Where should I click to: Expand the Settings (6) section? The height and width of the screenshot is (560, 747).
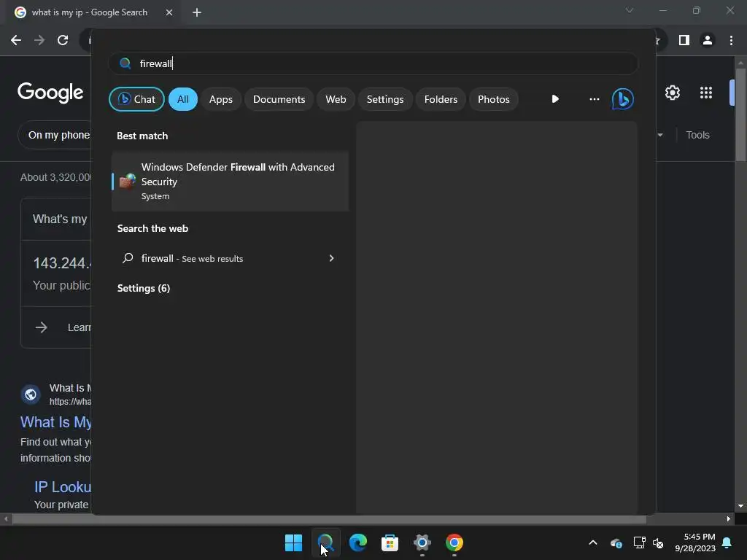point(144,288)
